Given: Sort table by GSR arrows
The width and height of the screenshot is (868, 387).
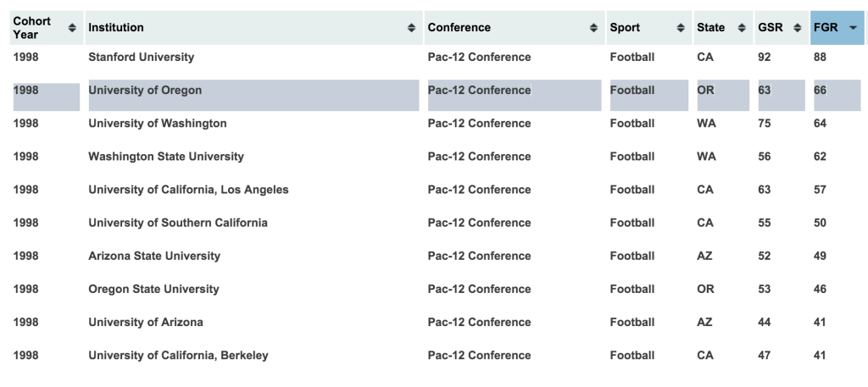Looking at the screenshot, I should (x=797, y=28).
